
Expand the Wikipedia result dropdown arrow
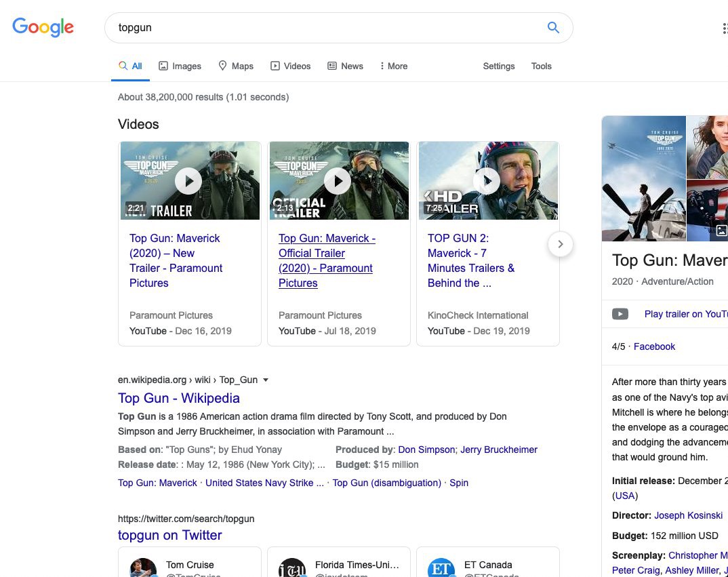(x=266, y=380)
